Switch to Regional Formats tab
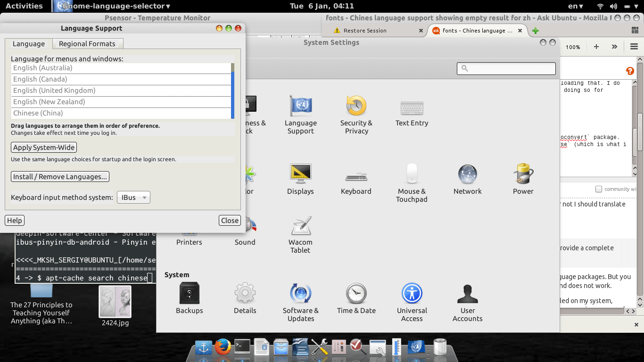644x362 pixels. (x=87, y=43)
